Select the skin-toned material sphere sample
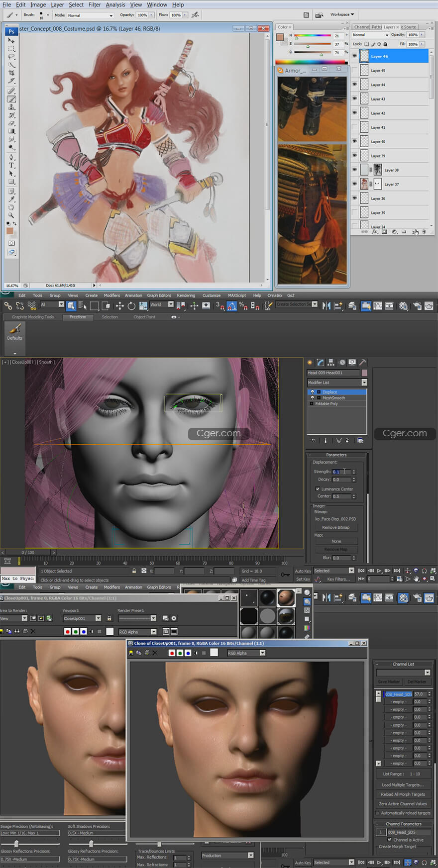 [286, 597]
